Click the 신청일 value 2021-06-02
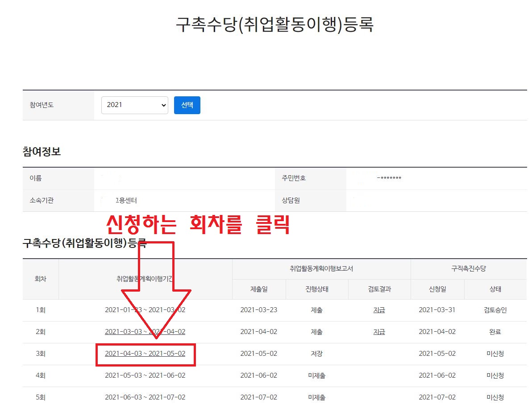The width and height of the screenshot is (532, 408). [437, 375]
